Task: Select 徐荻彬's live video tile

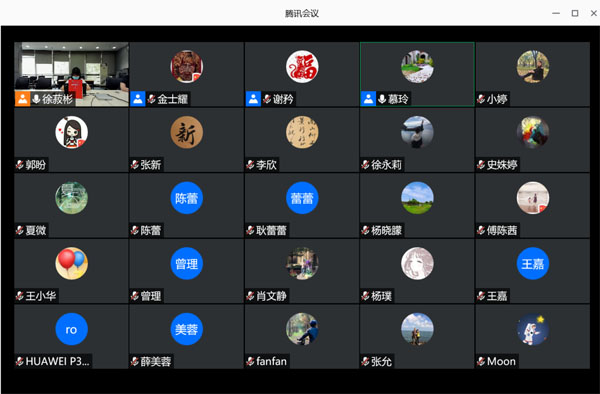Action: pos(72,74)
